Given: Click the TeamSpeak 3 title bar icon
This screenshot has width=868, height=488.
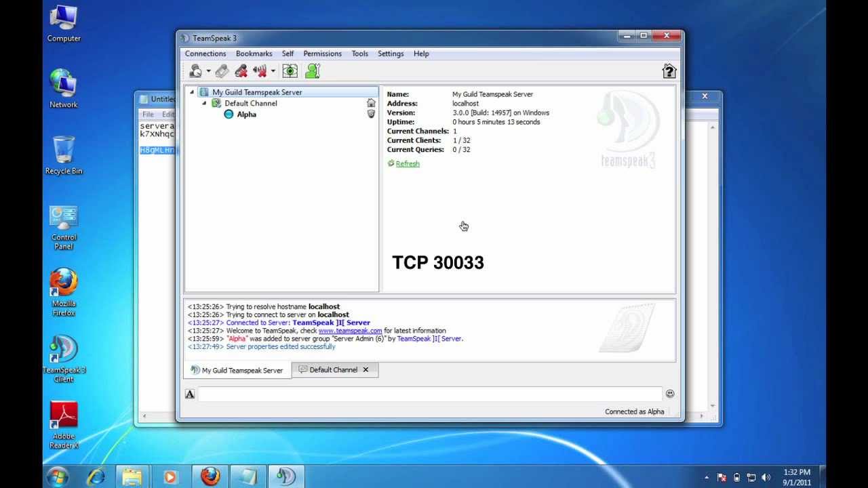Looking at the screenshot, I should pyautogui.click(x=186, y=38).
